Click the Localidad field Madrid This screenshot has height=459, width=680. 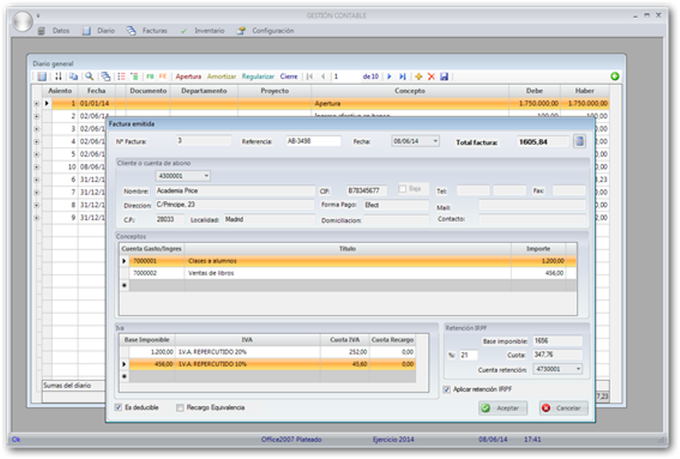[x=269, y=220]
